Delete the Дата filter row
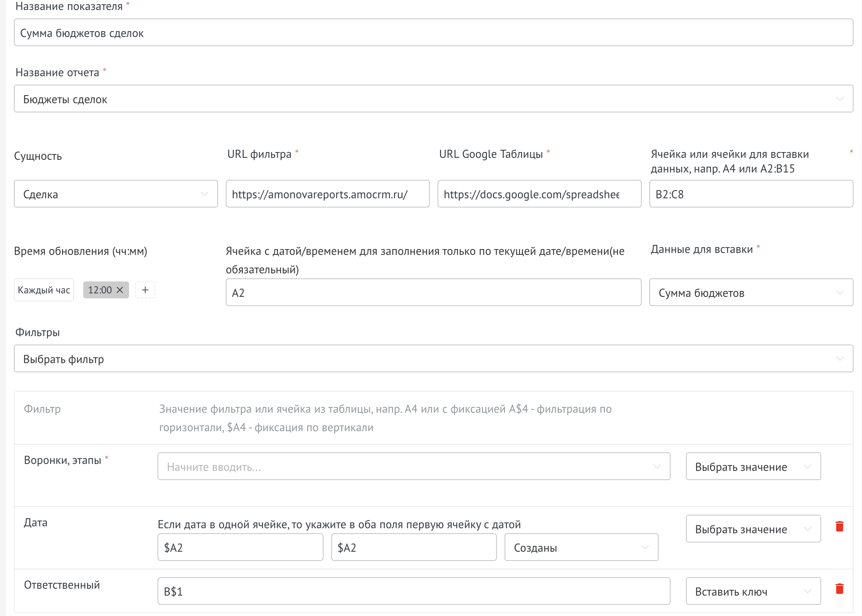Screen dimensions: 862x616 pyautogui.click(x=840, y=526)
